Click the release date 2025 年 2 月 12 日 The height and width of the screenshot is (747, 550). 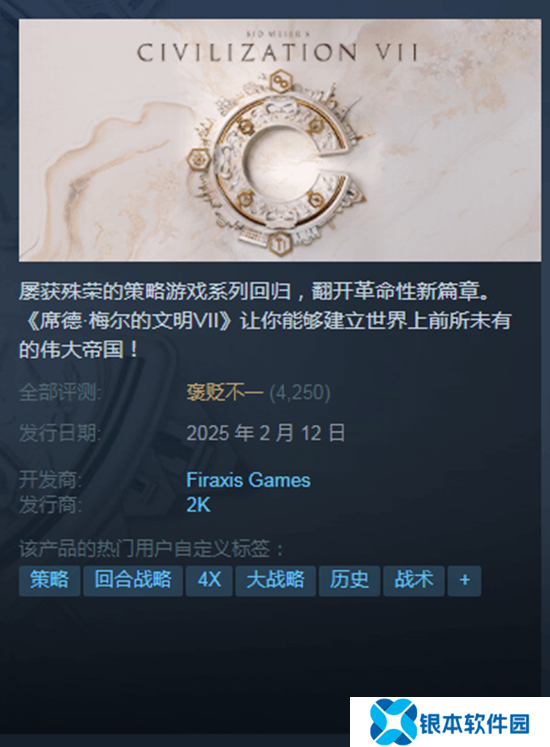[265, 433]
